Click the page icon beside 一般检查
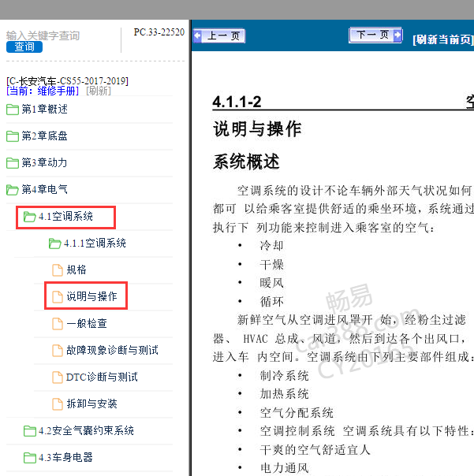The image size is (474, 476). (58, 324)
